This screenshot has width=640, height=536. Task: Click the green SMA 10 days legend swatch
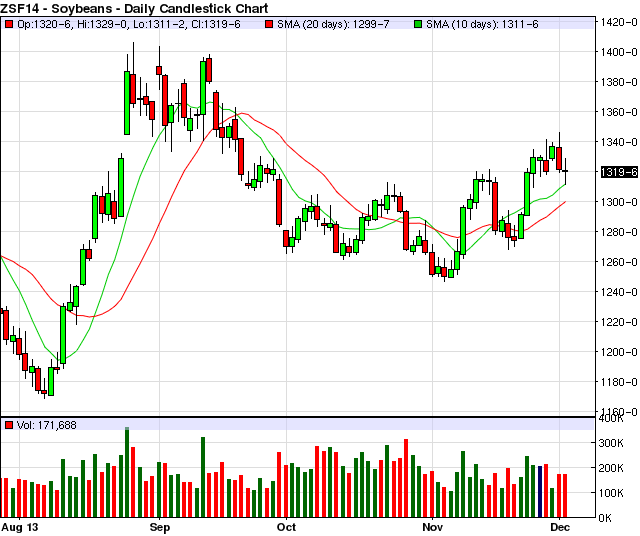tap(418, 24)
